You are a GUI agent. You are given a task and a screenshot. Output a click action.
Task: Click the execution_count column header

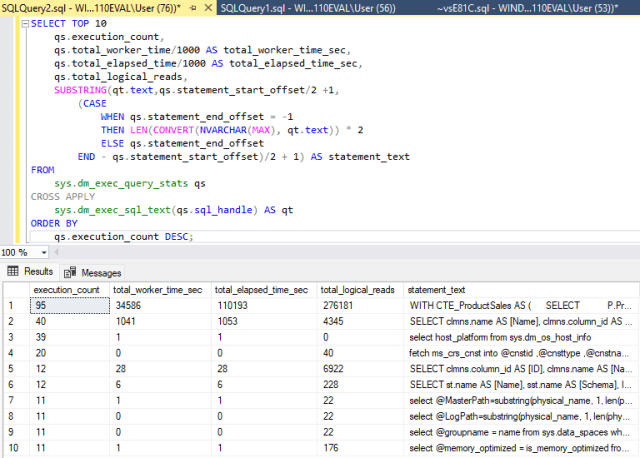pos(67,289)
